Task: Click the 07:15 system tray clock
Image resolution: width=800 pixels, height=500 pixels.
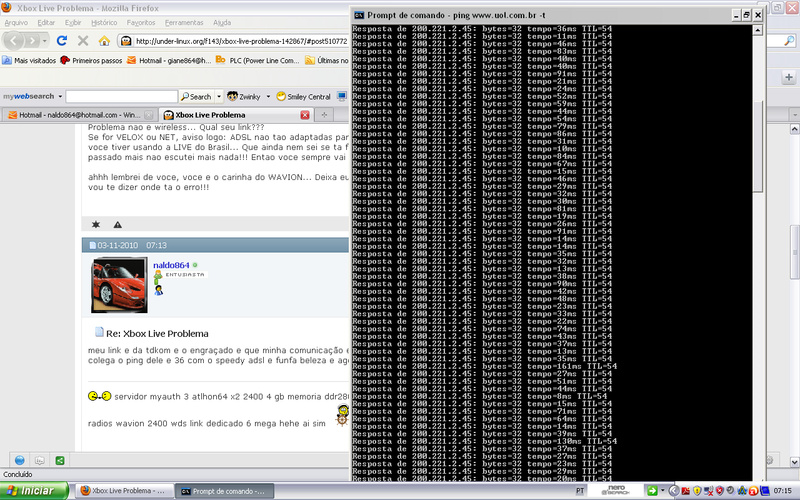Action: 782,491
